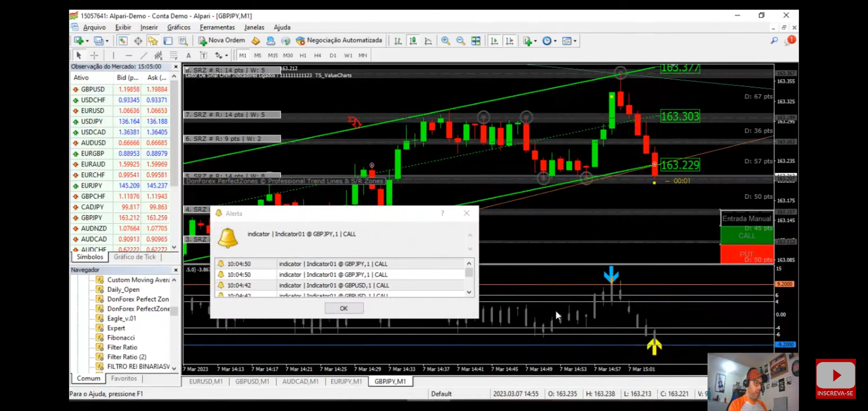Click the red PUT entry button
868x411 pixels.
click(747, 254)
